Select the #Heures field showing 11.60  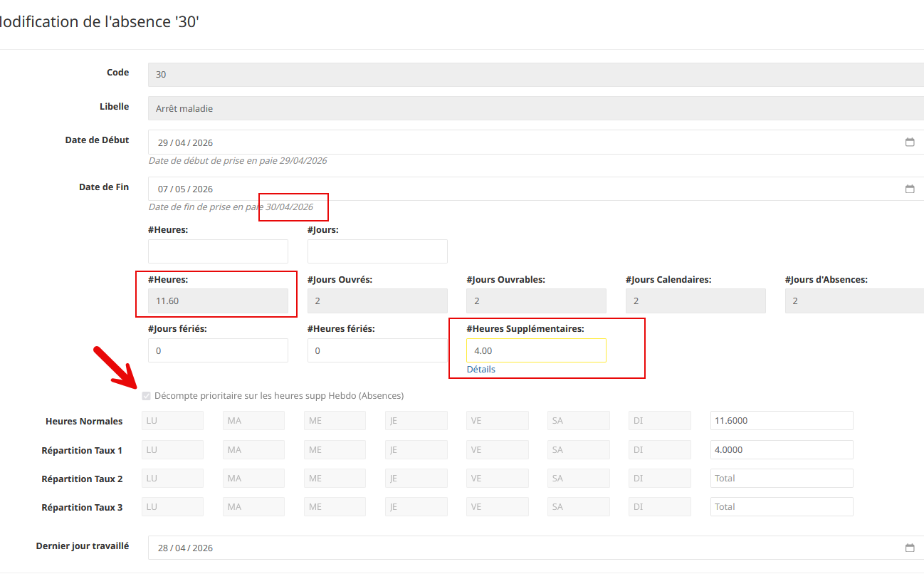point(218,301)
